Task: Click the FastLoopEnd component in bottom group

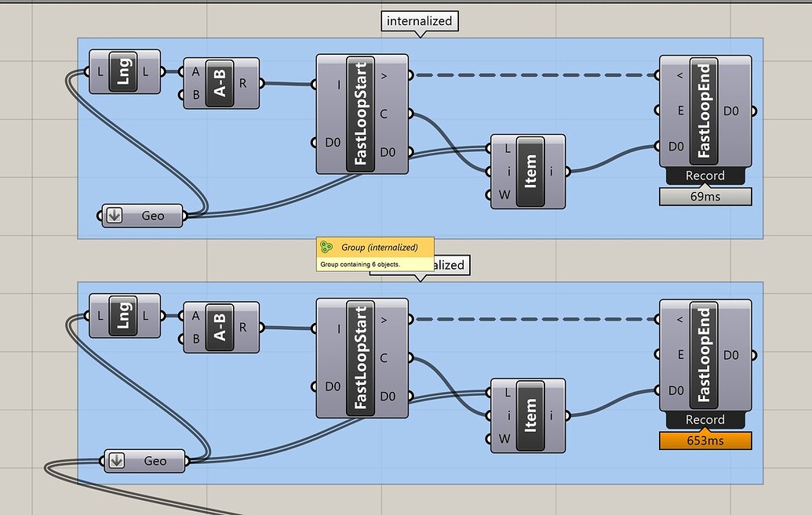Action: point(705,355)
